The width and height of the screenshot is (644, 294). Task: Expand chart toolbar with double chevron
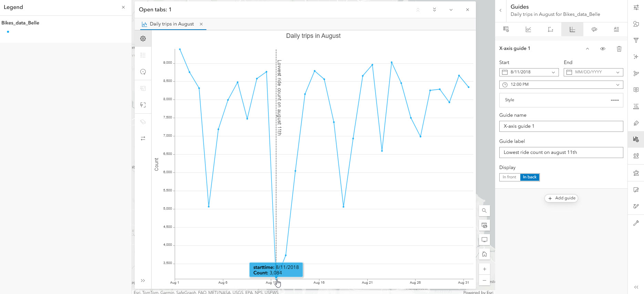pyautogui.click(x=143, y=281)
